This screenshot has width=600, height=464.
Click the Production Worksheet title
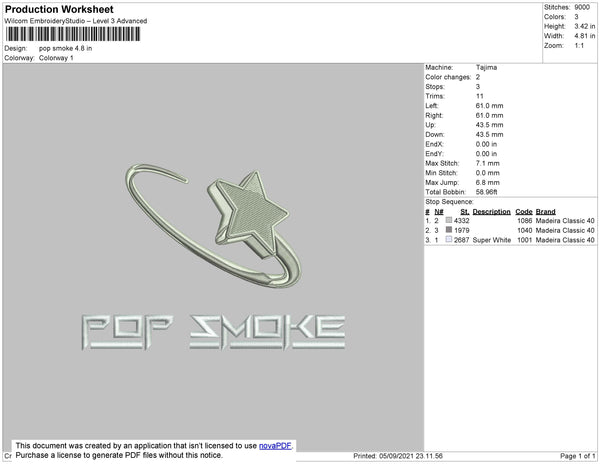point(59,10)
